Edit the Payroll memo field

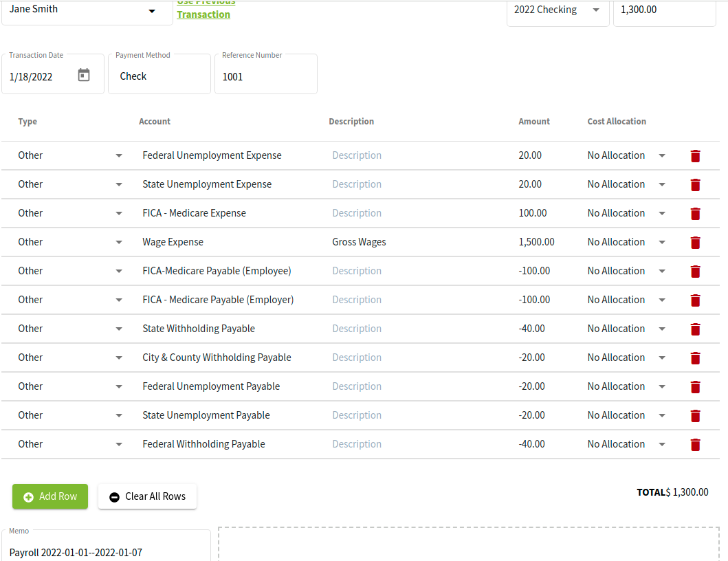[107, 546]
